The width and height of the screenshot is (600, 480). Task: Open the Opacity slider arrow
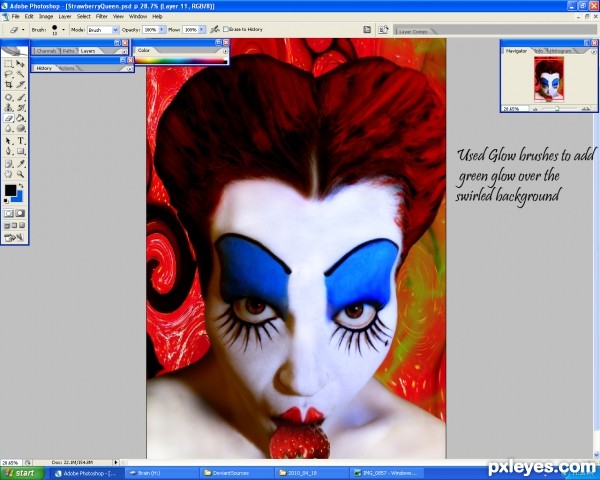coord(162,29)
